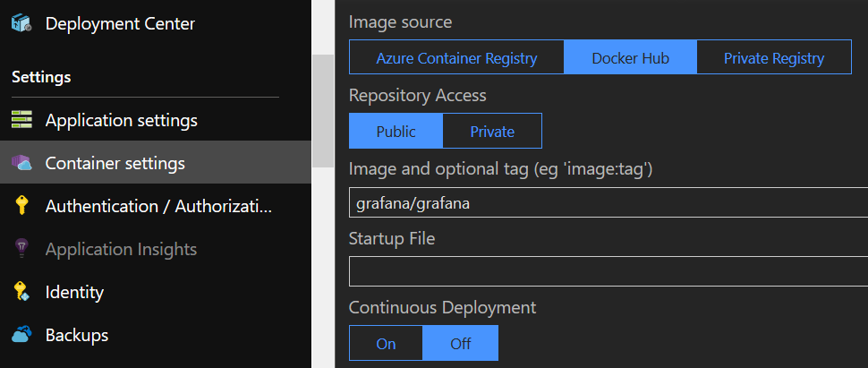This screenshot has height=368, width=868.
Task: Turn Continuous Deployment Off
Action: [461, 343]
